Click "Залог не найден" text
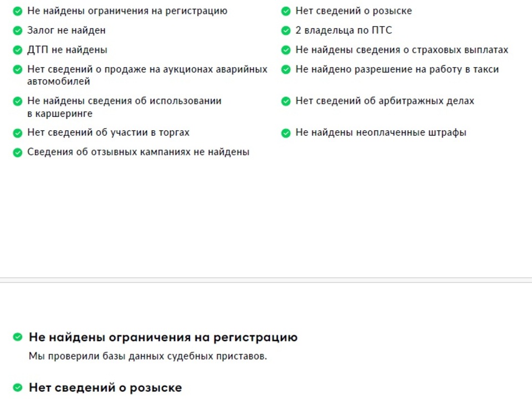This screenshot has width=532, height=399. tap(66, 30)
